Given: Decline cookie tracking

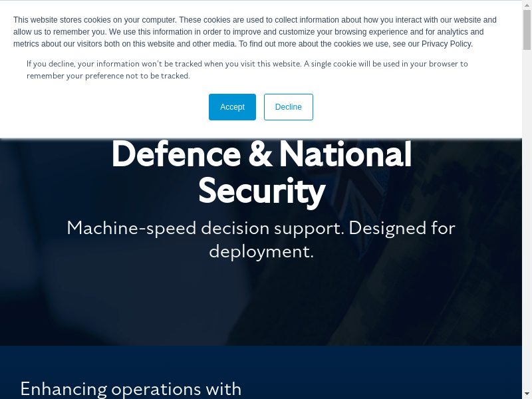Looking at the screenshot, I should [x=288, y=107].
